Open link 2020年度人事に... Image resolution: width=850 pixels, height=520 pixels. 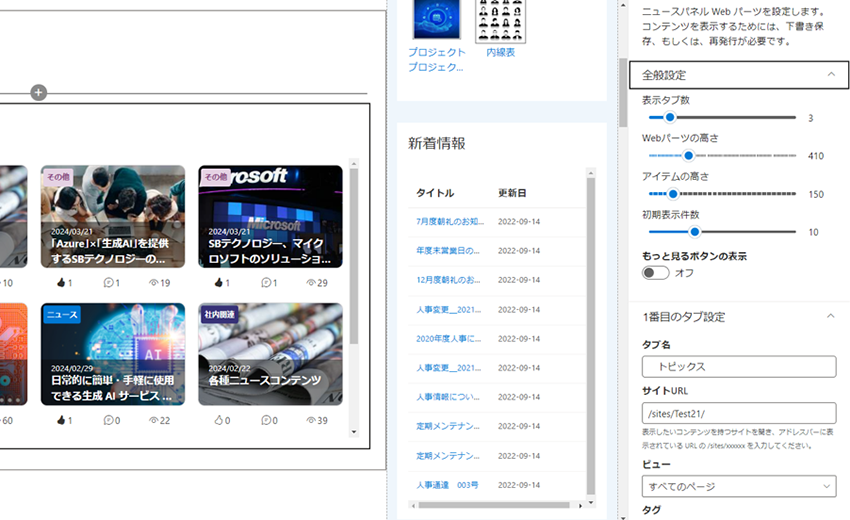(448, 338)
